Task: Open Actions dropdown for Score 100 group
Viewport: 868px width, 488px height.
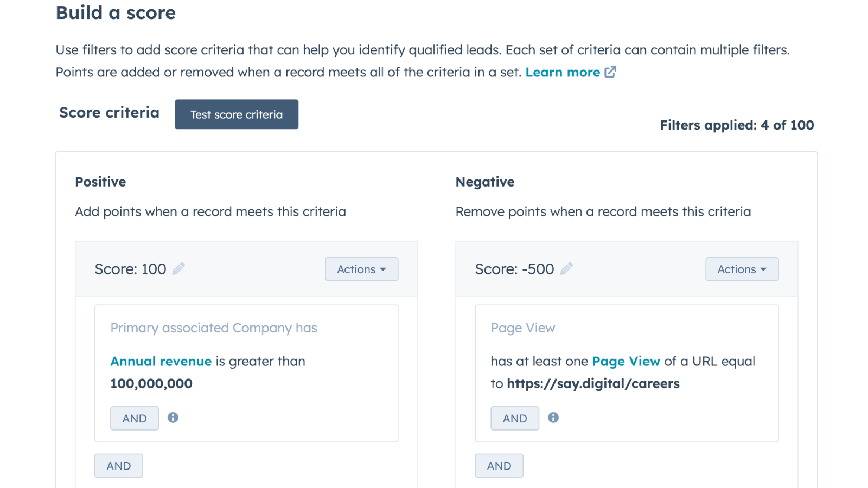Action: (x=361, y=269)
